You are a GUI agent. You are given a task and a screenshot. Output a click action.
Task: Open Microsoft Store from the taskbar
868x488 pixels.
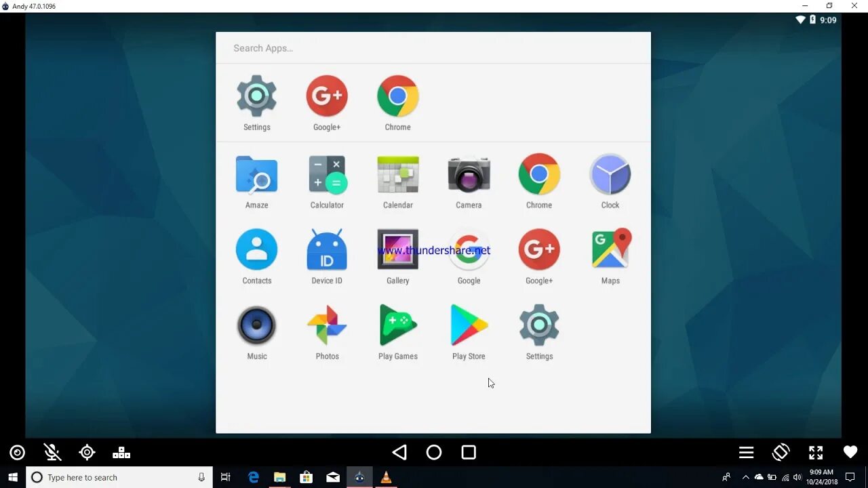pyautogui.click(x=306, y=477)
